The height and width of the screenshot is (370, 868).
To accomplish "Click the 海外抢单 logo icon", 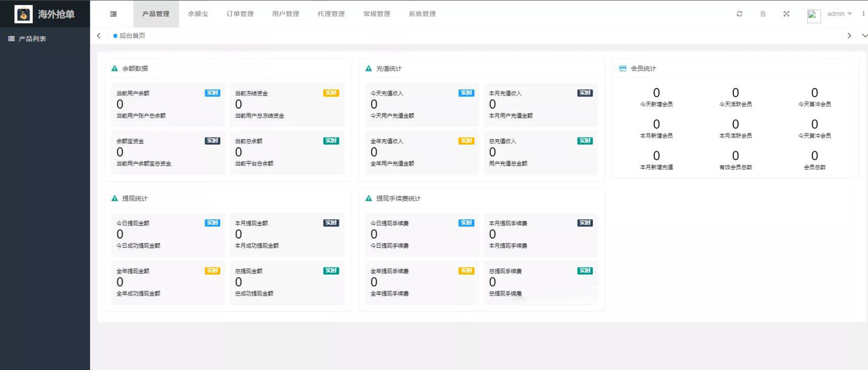I will 23,14.
